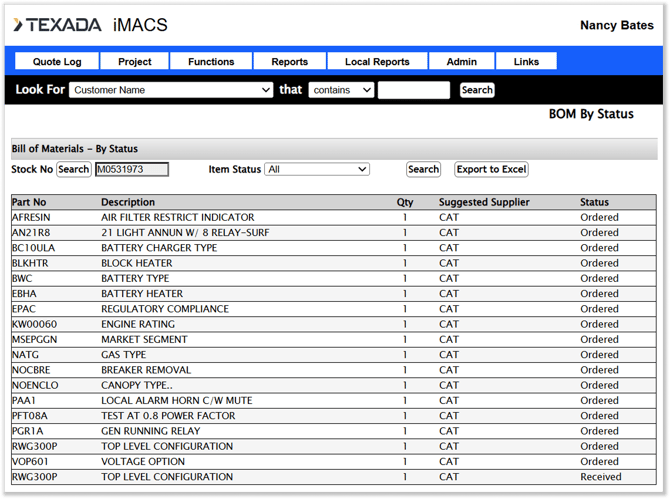This screenshot has height=499, width=670.
Task: Open the Quote Log menu
Action: click(57, 62)
